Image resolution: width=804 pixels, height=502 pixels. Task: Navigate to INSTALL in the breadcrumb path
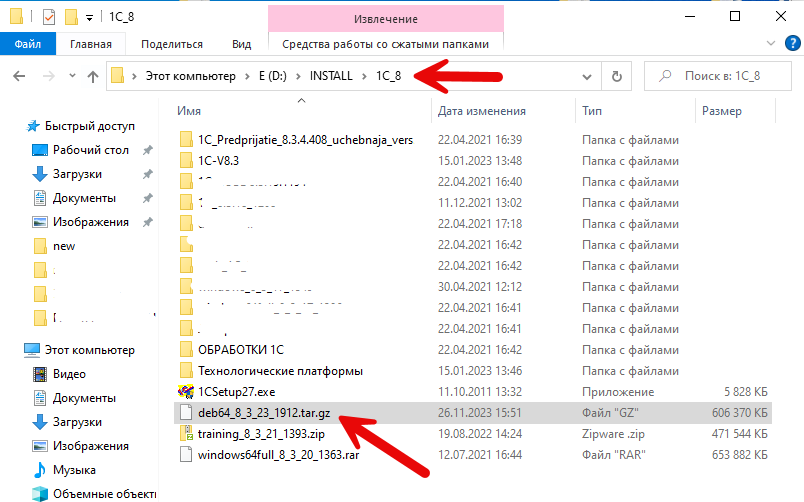point(330,76)
